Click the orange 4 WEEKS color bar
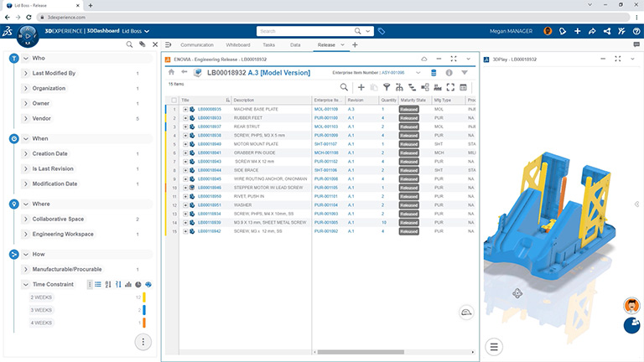The height and width of the screenshot is (362, 644). 144,323
